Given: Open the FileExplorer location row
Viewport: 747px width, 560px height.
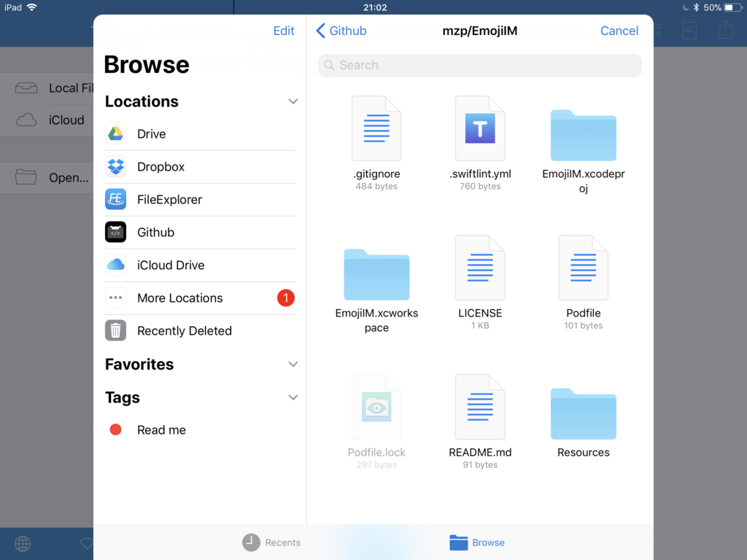Looking at the screenshot, I should (200, 200).
